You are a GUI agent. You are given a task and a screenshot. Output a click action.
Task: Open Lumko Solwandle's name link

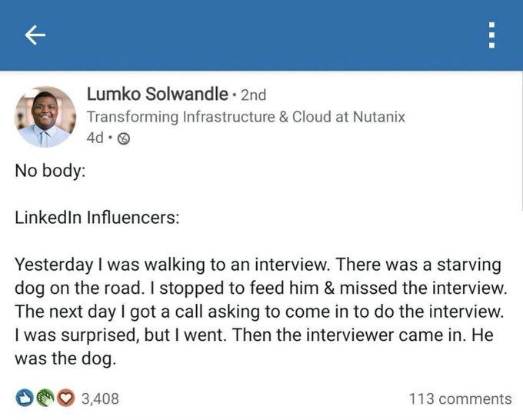tap(158, 94)
